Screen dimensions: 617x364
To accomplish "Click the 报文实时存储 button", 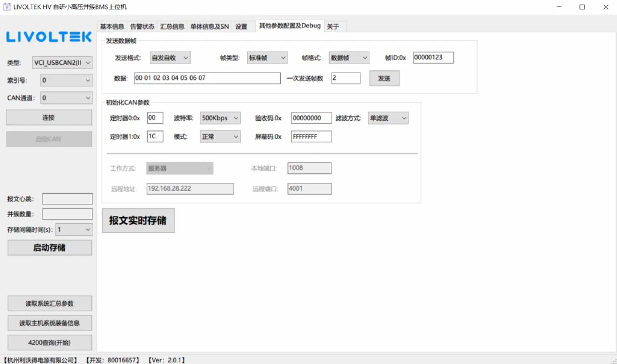I will click(138, 220).
